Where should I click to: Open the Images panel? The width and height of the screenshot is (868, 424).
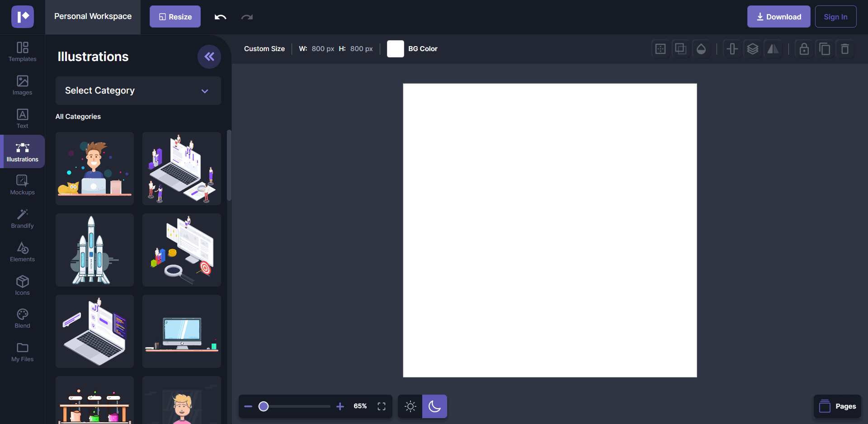(x=22, y=85)
